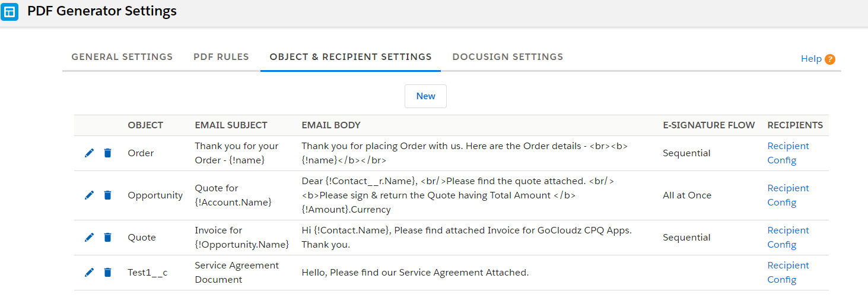Edit the Test1__c row pencil icon
The image size is (868, 297).
pos(89,273)
